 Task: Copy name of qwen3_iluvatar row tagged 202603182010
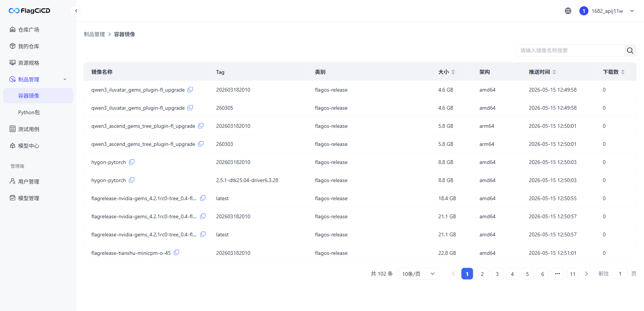[191, 90]
